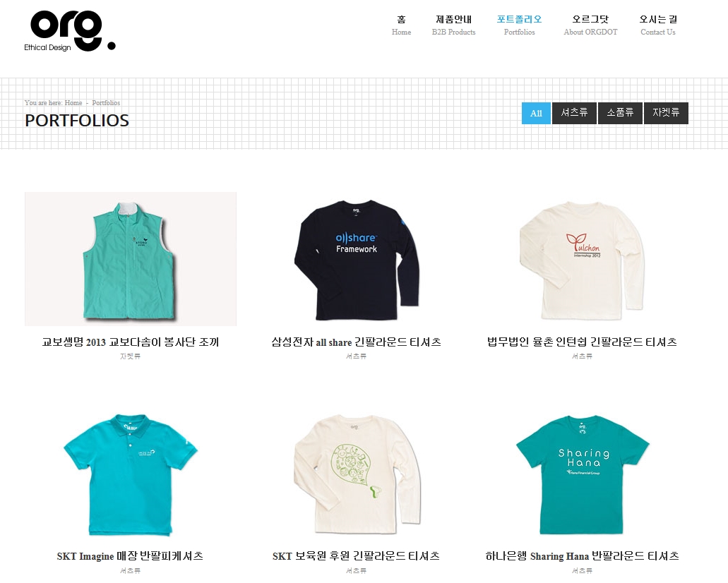This screenshot has height=583, width=728.
Task: Click the Portfolios breadcrumb link
Action: (x=106, y=103)
